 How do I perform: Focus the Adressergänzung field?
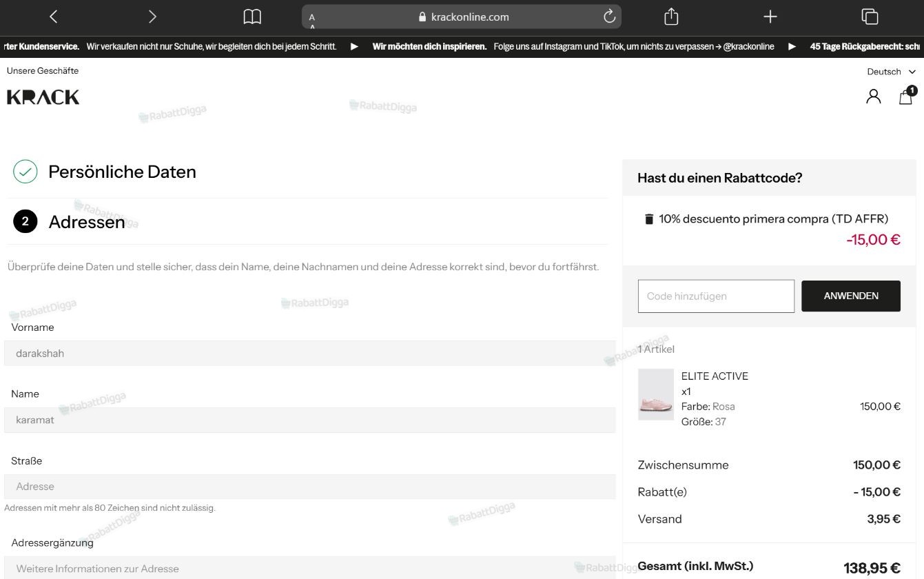coord(310,568)
